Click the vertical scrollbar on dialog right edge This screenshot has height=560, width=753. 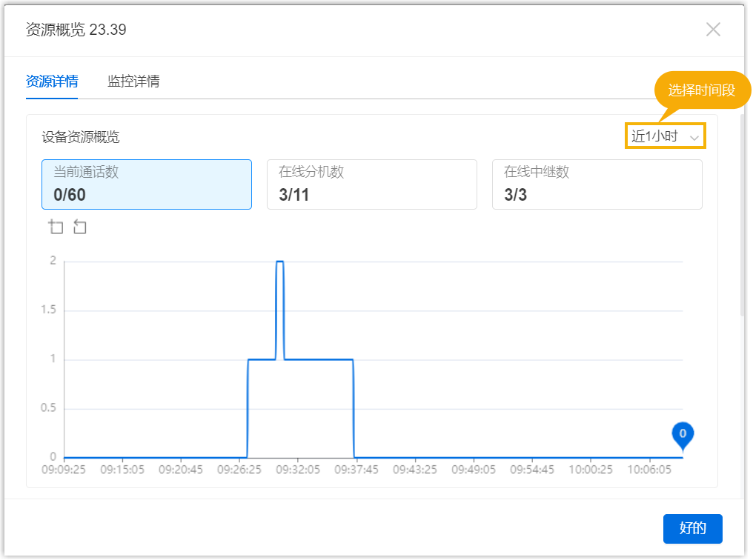pos(742,207)
